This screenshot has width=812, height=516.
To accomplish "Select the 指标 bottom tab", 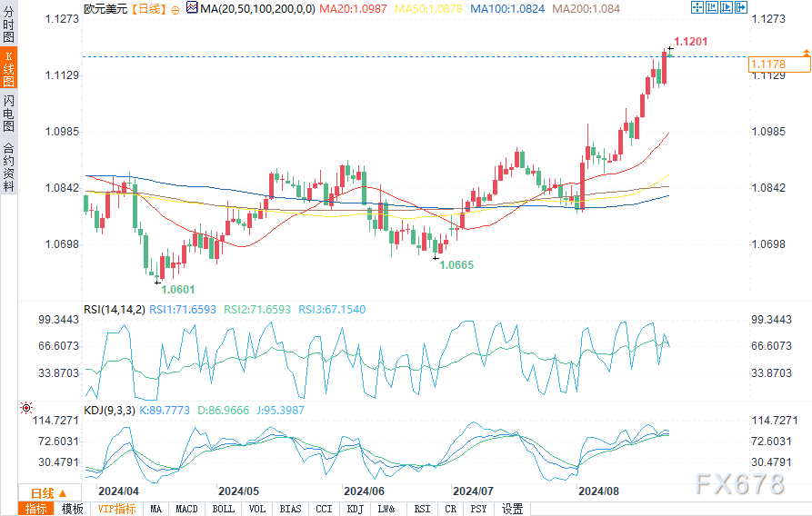I will [x=35, y=509].
